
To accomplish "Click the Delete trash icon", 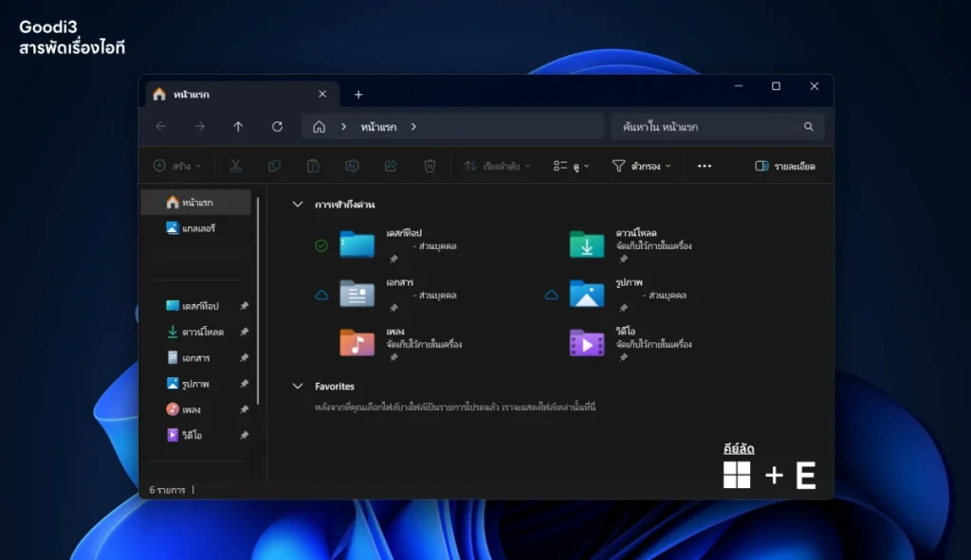I will (x=430, y=166).
